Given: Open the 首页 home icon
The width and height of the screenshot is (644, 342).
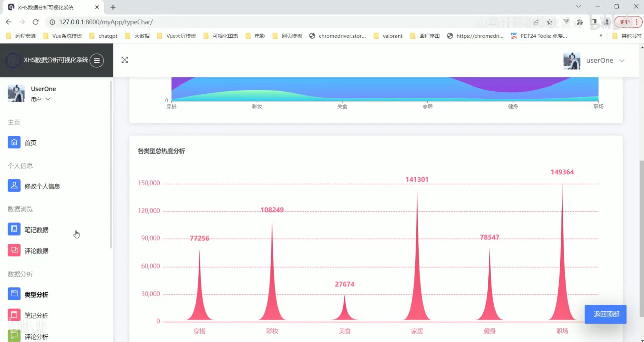Looking at the screenshot, I should (14, 142).
